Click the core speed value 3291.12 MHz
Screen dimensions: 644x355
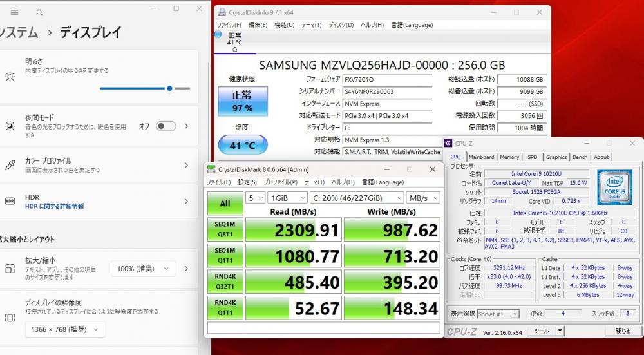tap(509, 268)
